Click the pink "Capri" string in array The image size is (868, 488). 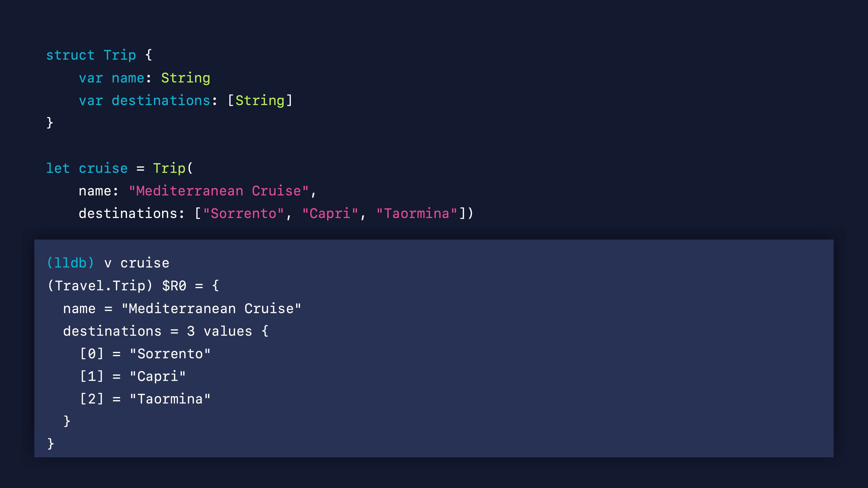tap(330, 213)
